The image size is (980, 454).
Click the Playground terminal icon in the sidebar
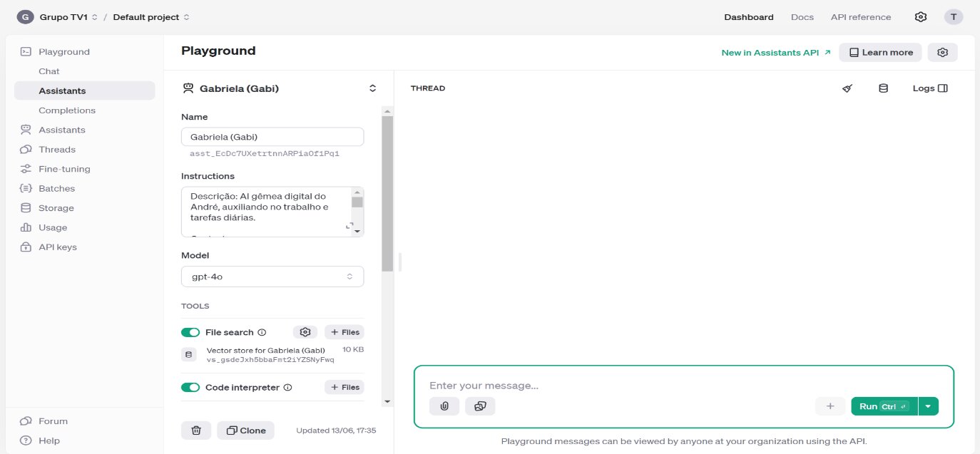[26, 51]
